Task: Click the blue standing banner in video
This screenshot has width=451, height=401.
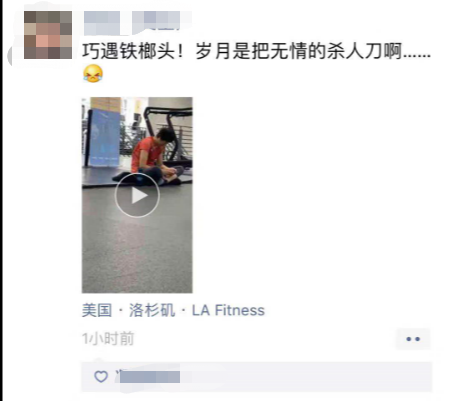Action: (x=103, y=137)
